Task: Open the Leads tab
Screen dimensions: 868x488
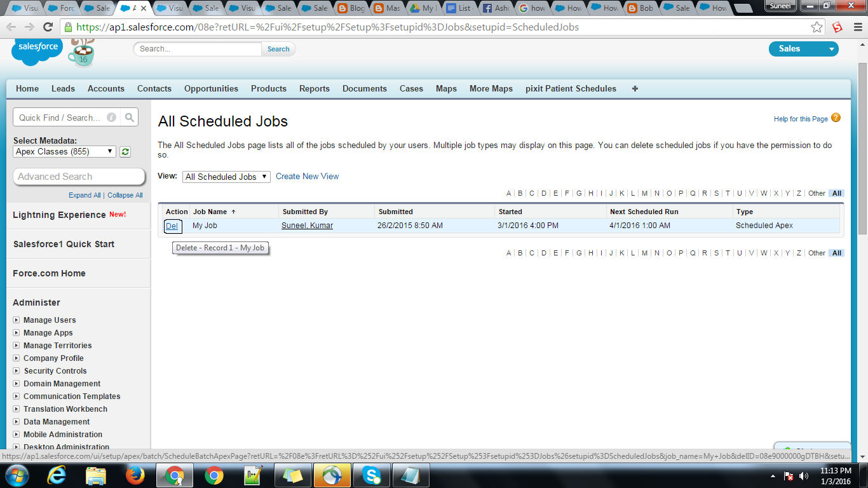Action: (63, 89)
